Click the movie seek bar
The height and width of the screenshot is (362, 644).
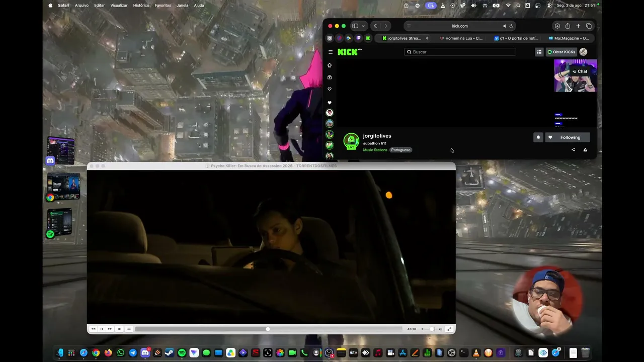tap(269, 329)
